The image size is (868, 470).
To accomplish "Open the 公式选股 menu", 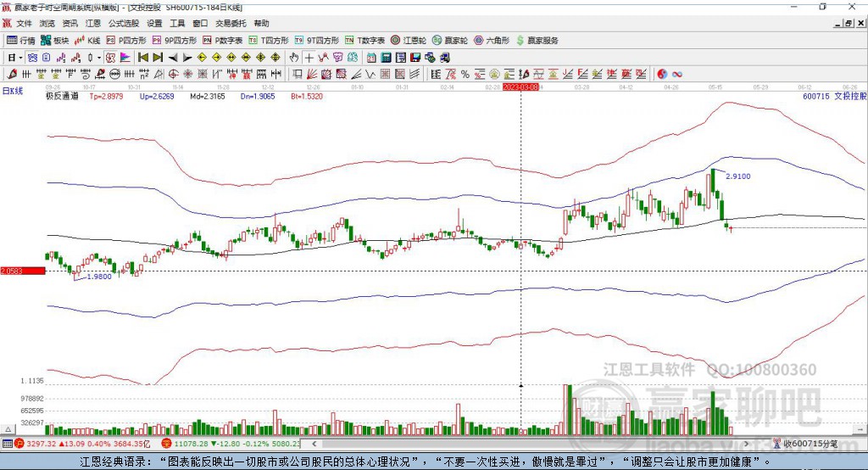I will click(x=124, y=23).
